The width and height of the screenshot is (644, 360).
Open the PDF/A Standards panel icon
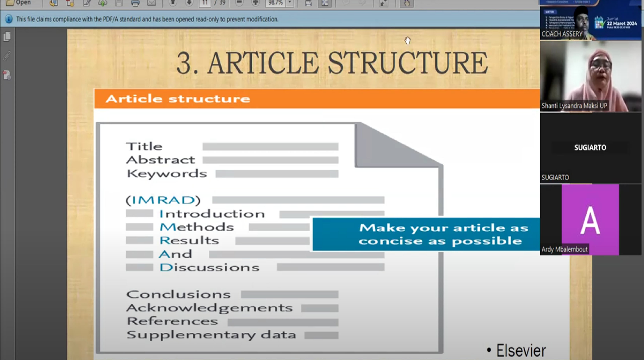coord(7,75)
